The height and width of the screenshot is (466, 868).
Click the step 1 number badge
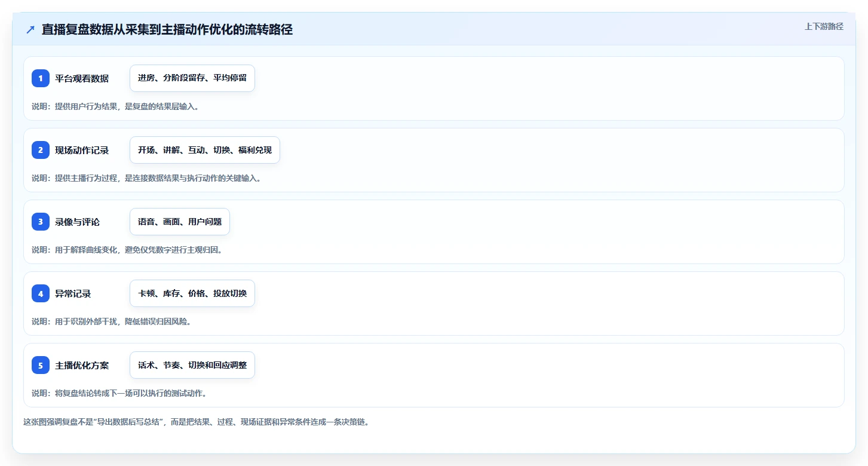click(x=41, y=78)
